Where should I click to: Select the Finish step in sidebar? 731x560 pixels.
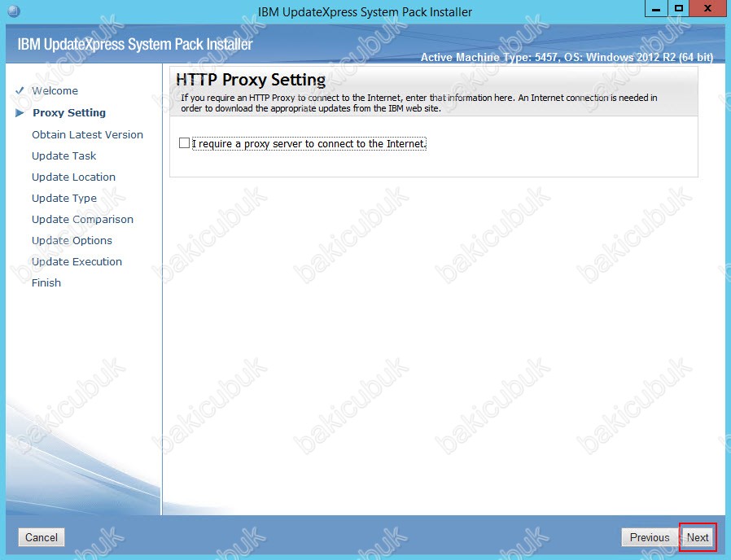click(46, 282)
